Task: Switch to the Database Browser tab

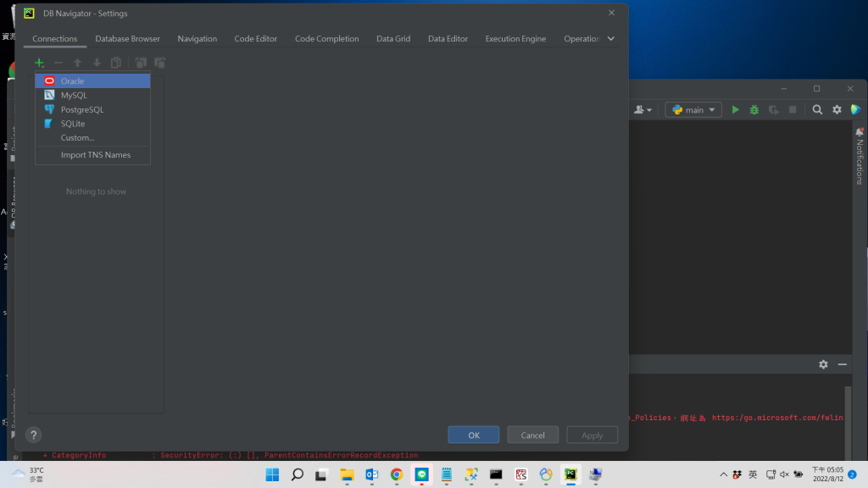Action: coord(127,39)
